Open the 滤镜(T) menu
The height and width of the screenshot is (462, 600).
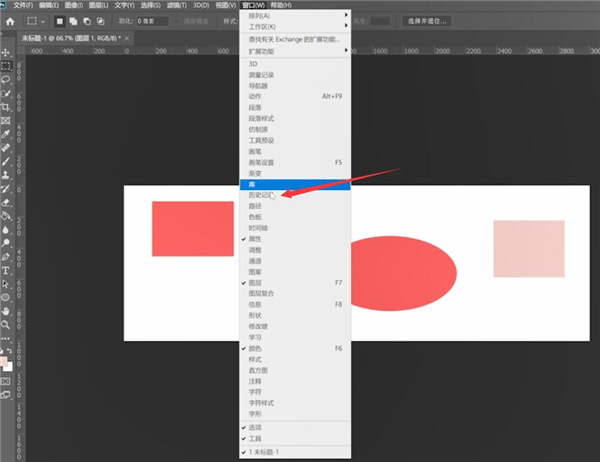tap(177, 5)
